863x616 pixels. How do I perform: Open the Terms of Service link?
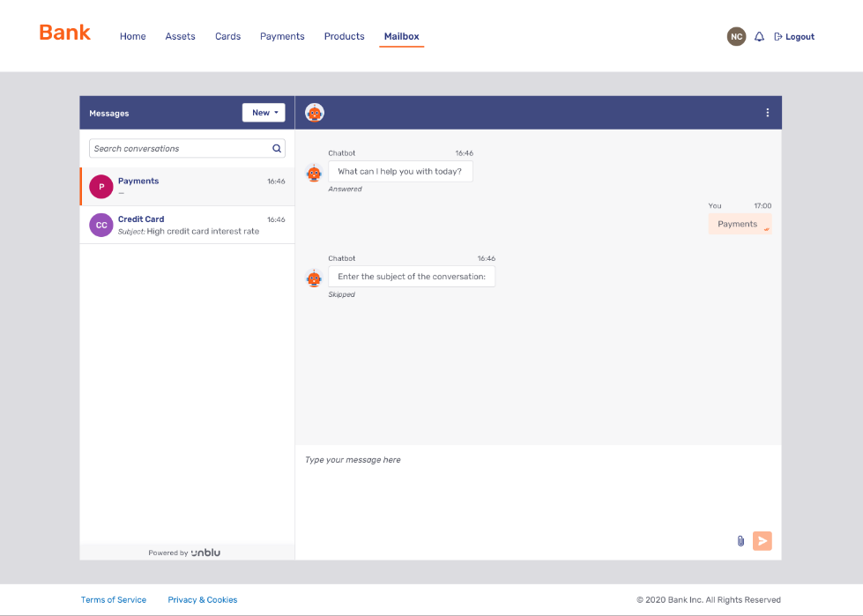[113, 599]
